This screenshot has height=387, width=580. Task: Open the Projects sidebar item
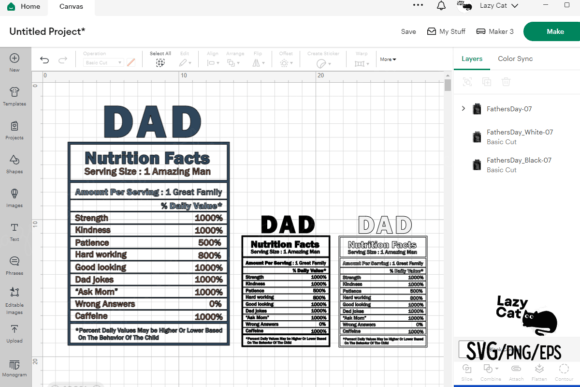(x=14, y=130)
